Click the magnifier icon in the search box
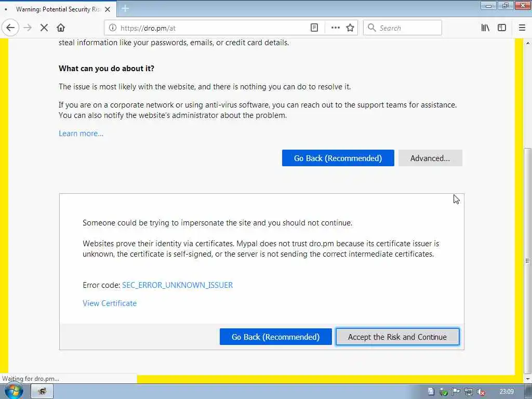 tap(372, 28)
